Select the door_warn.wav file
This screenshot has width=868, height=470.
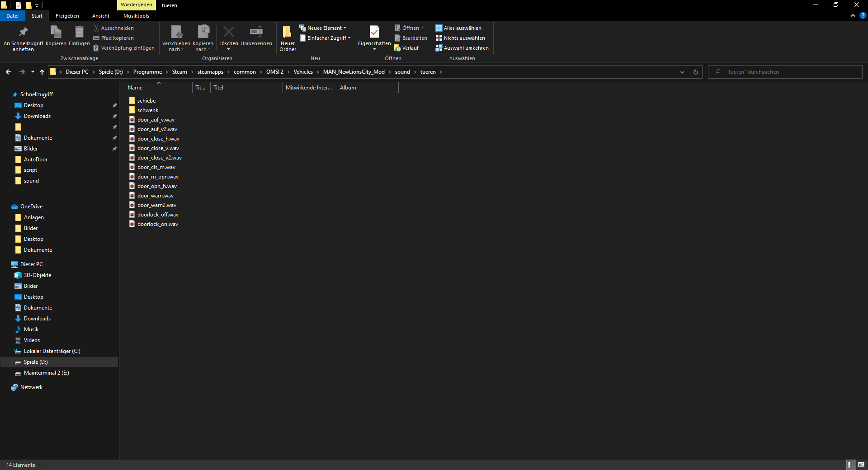click(x=155, y=196)
